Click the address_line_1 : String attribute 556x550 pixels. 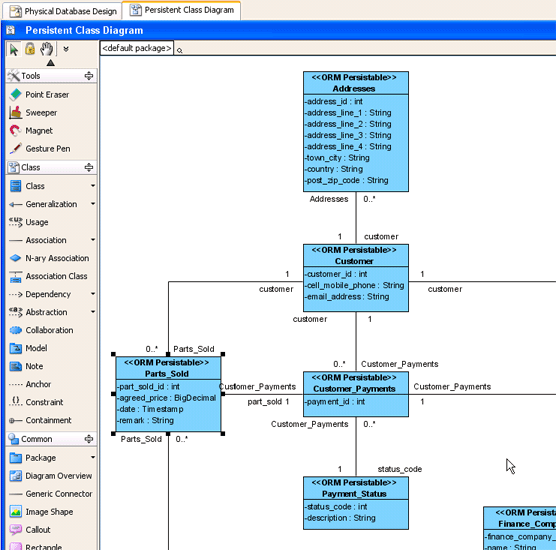pos(349,113)
